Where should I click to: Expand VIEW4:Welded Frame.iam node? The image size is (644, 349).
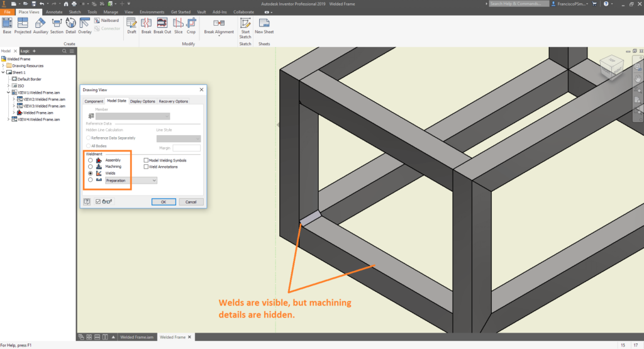pos(9,119)
